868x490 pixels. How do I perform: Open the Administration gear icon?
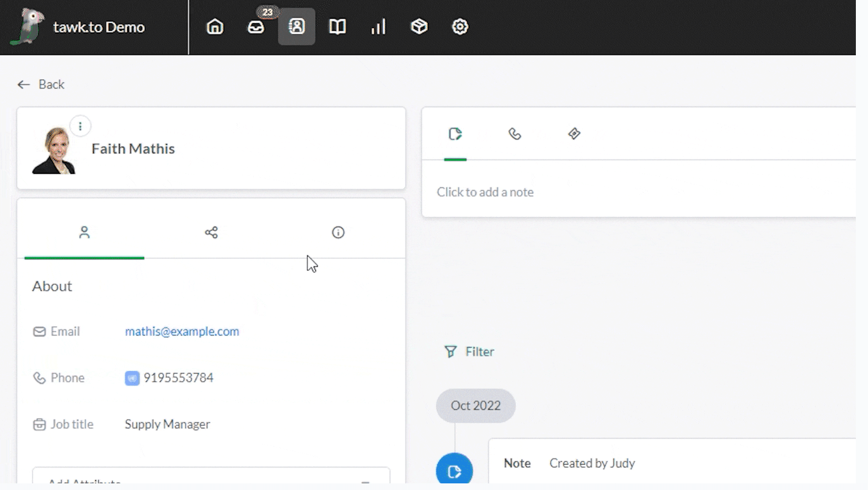460,26
